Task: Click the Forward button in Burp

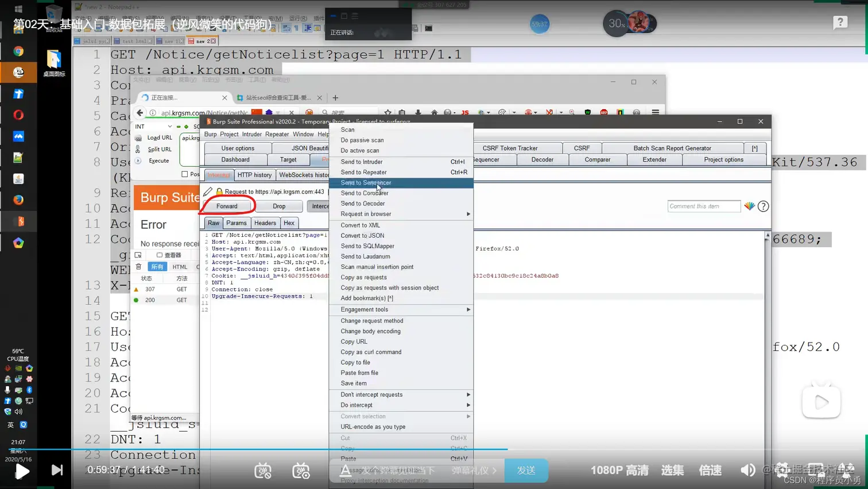Action: 227,206
